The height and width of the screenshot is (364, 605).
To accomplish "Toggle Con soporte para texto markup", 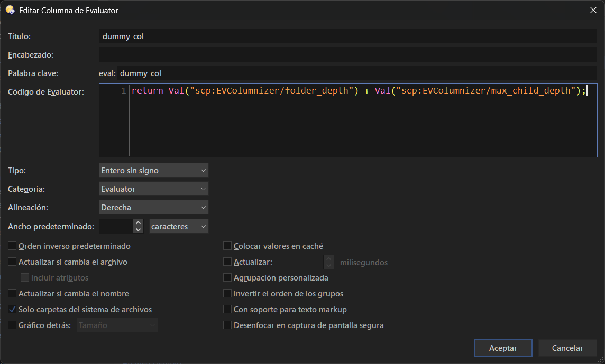I will tap(227, 310).
